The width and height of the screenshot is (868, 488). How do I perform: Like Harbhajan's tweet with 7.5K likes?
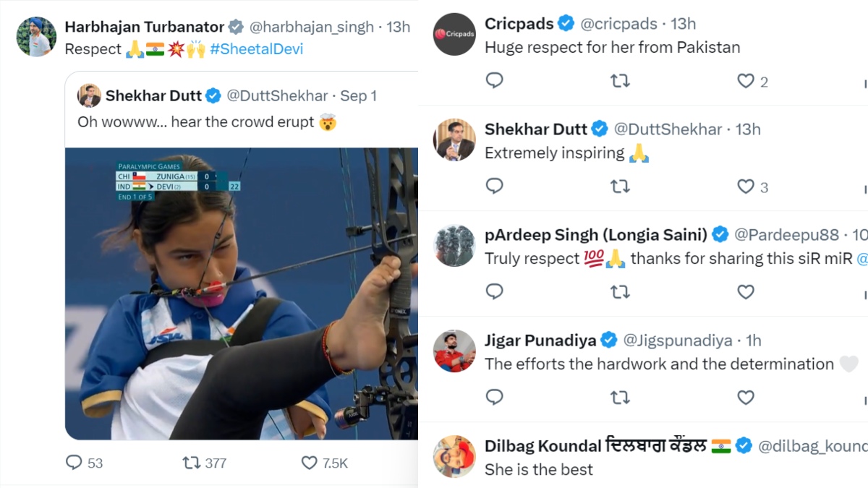point(310,462)
